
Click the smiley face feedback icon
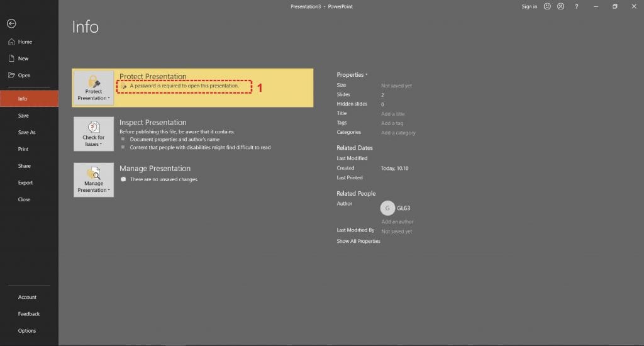point(547,6)
